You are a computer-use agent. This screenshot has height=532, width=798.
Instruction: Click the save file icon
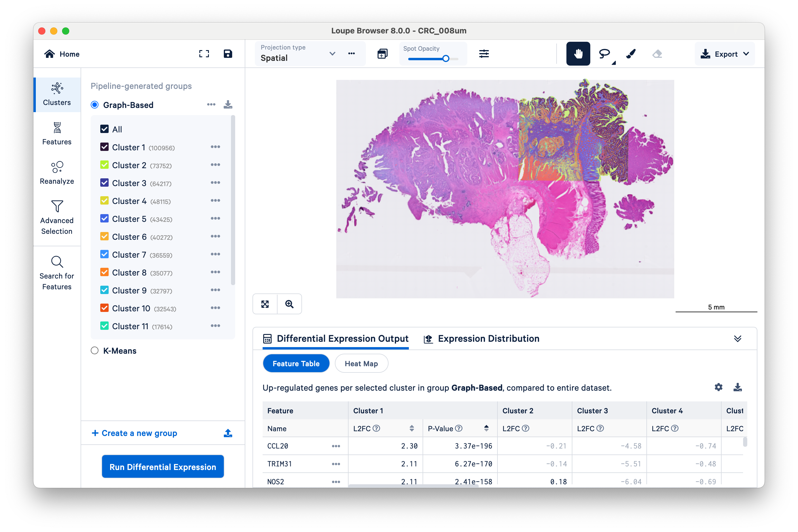click(x=228, y=54)
